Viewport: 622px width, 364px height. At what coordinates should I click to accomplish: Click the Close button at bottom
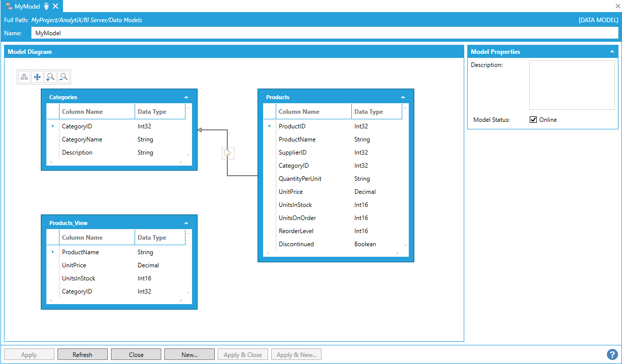(136, 354)
